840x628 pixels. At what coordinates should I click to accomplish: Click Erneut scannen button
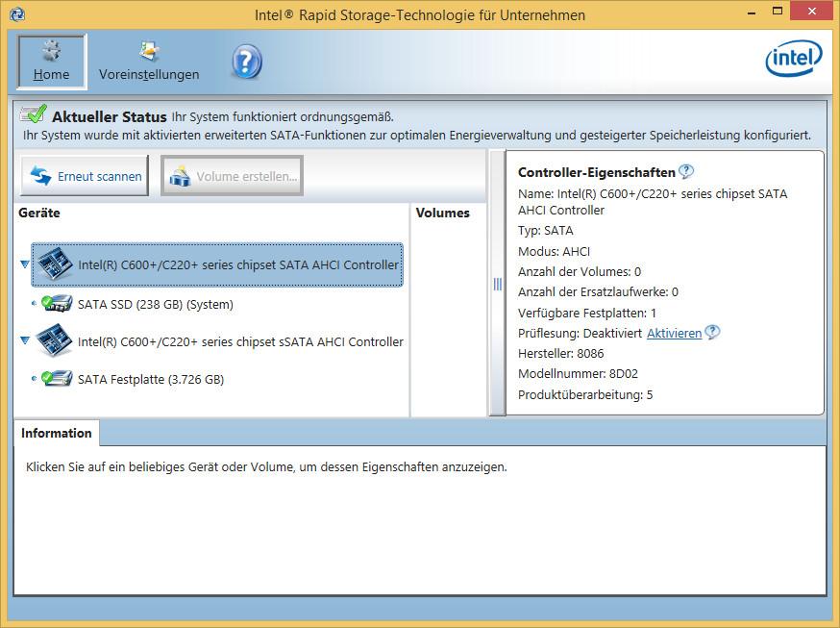(x=85, y=176)
